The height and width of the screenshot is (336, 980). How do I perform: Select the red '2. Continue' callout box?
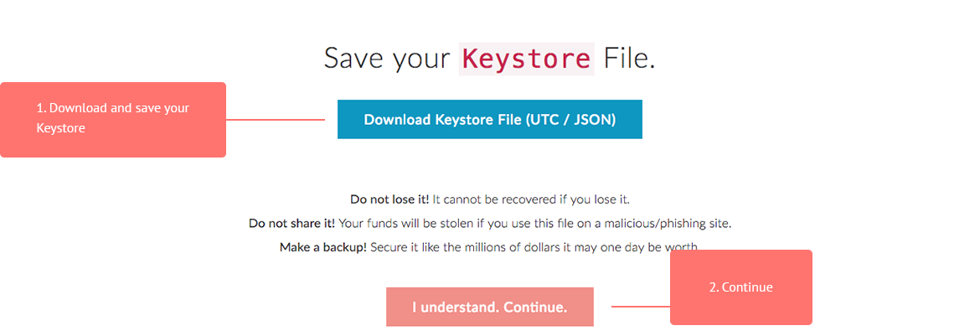click(x=741, y=287)
